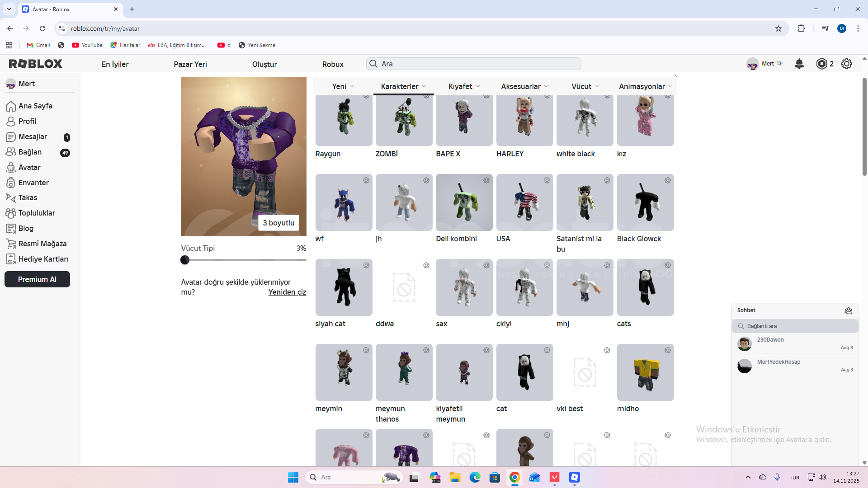Click the gear icon on USA outfit
Image resolution: width=868 pixels, height=488 pixels.
pyautogui.click(x=547, y=180)
